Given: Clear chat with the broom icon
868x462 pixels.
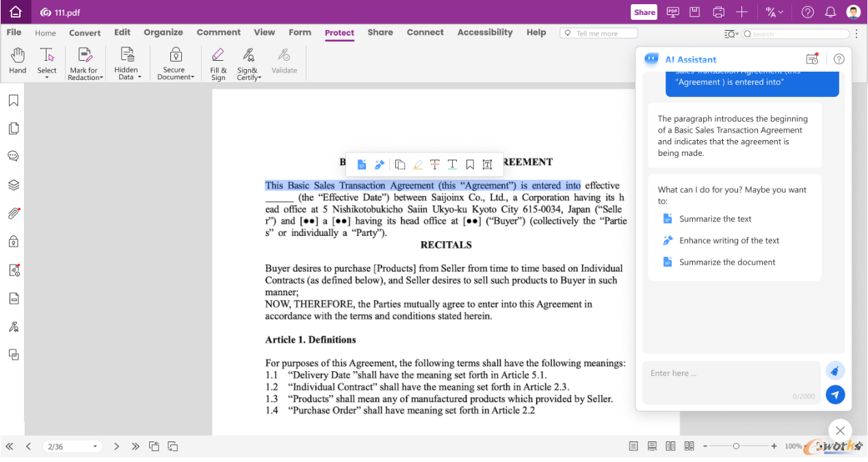Looking at the screenshot, I should [835, 371].
